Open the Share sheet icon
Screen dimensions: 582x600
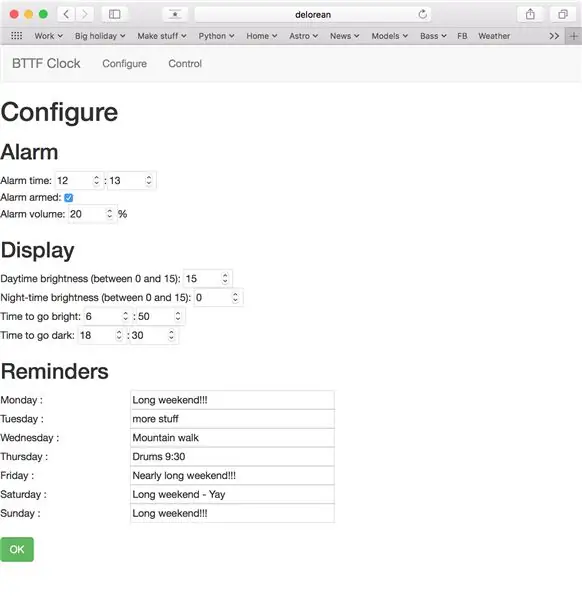(530, 15)
